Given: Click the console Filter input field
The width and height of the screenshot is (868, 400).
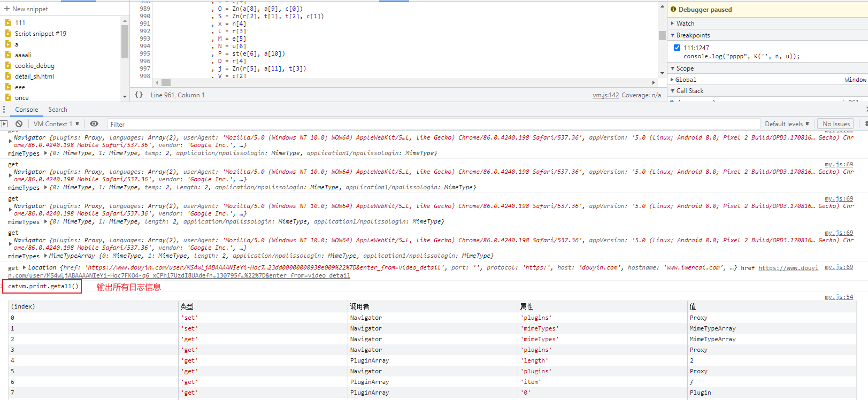Looking at the screenshot, I should click(433, 124).
